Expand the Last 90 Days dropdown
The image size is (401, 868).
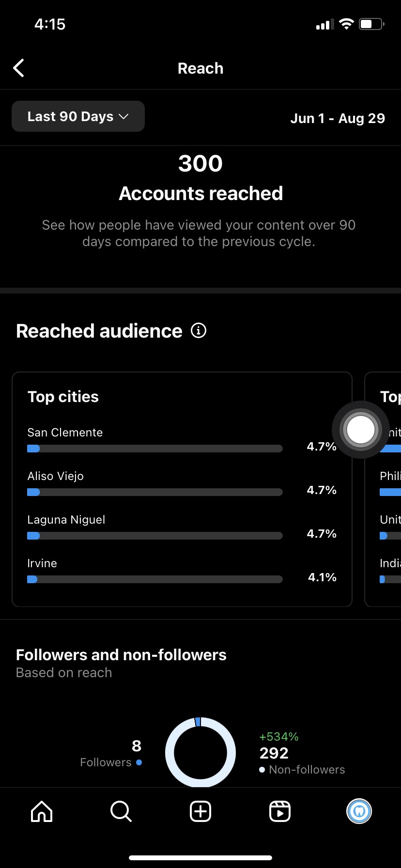click(78, 117)
